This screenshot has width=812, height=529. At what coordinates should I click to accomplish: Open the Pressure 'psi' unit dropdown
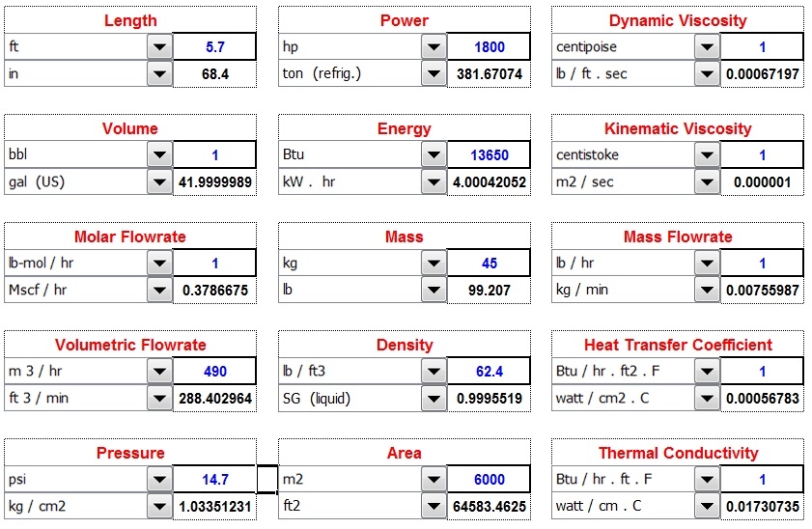click(x=158, y=480)
